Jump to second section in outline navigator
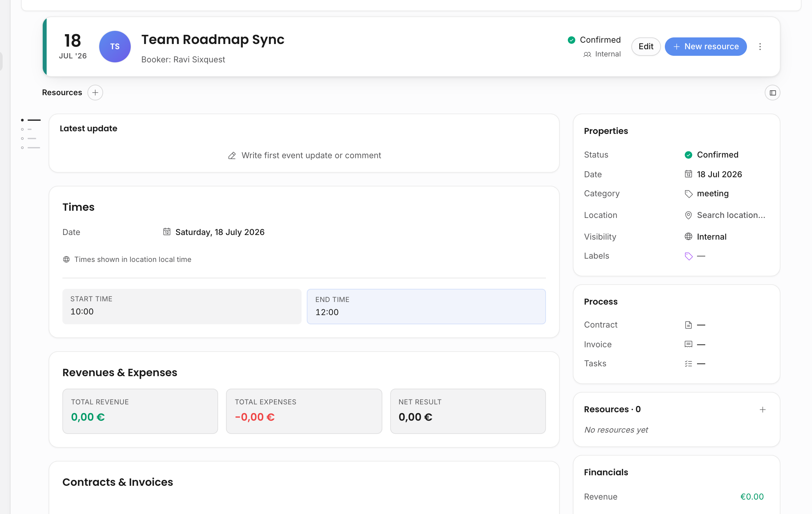The image size is (812, 514). [x=26, y=129]
